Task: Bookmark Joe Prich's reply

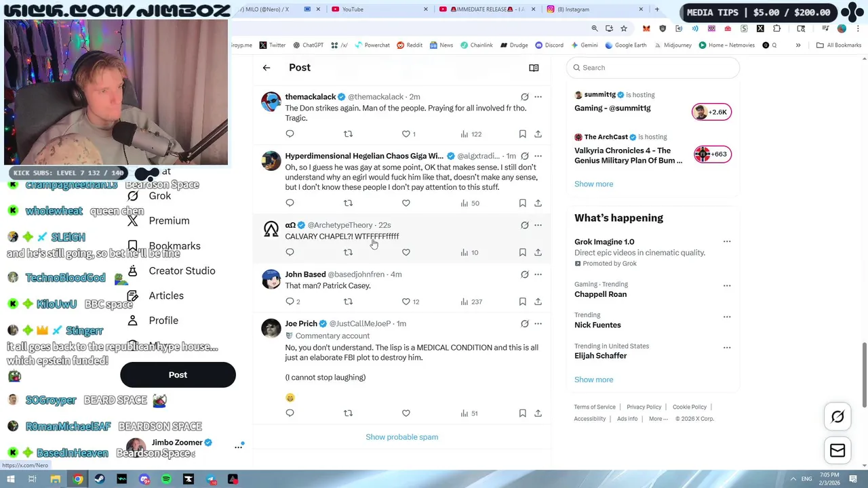Action: pos(522,413)
